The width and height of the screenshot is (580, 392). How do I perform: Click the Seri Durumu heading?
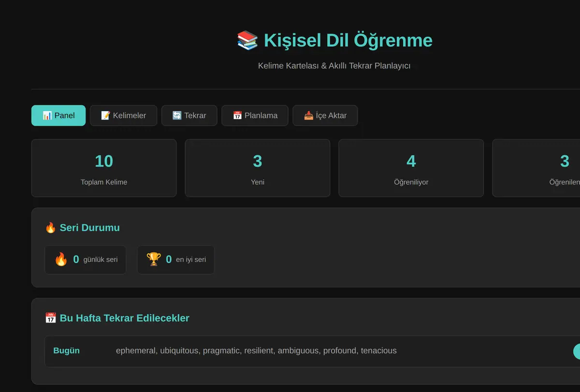click(90, 228)
